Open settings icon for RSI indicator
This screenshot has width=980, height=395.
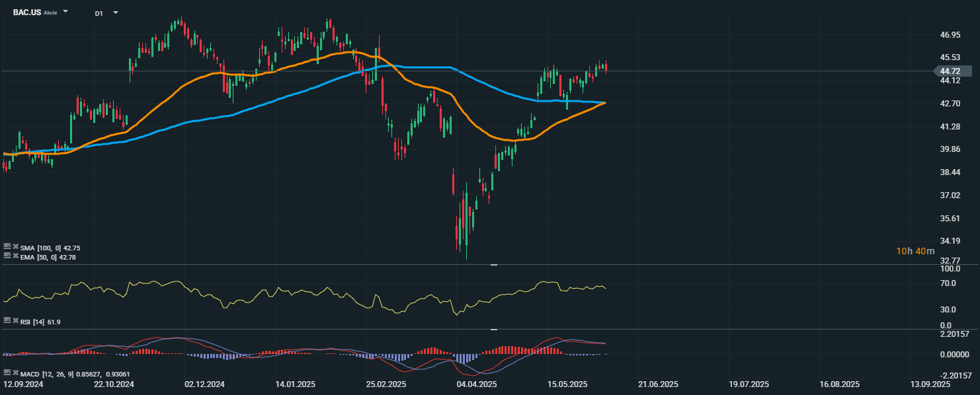[x=7, y=320]
